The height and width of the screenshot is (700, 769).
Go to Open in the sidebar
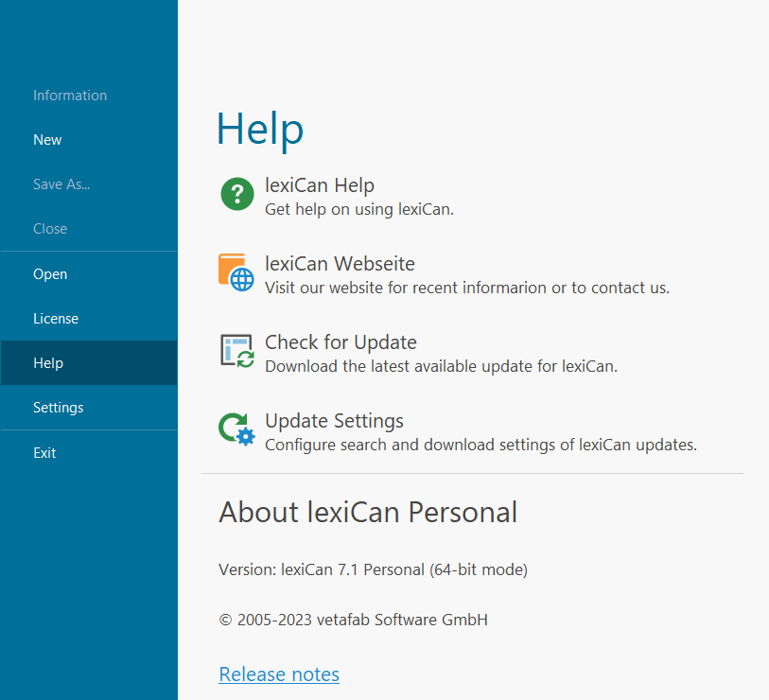tap(50, 274)
